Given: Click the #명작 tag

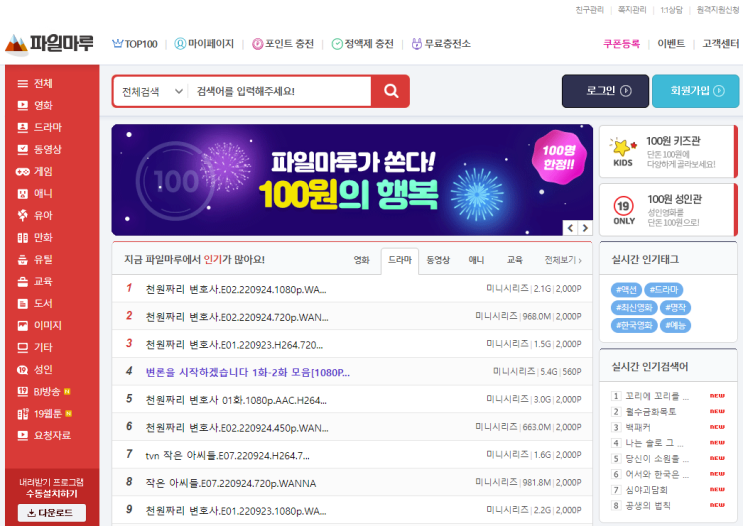Looking at the screenshot, I should click(x=675, y=308).
